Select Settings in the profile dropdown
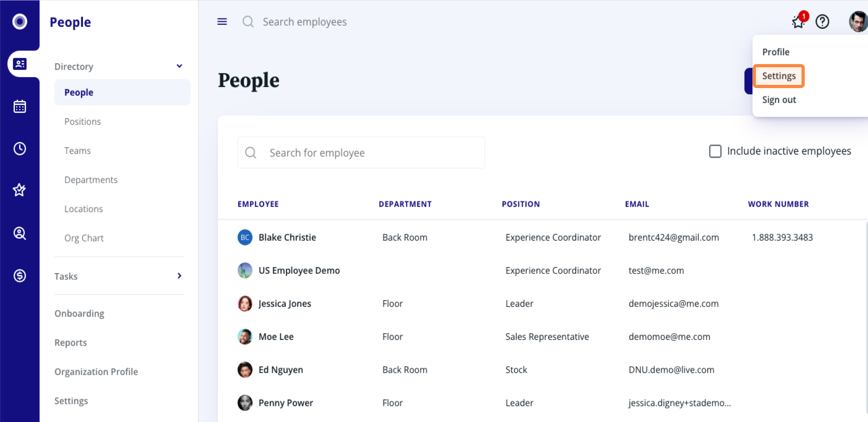868x422 pixels. [779, 76]
